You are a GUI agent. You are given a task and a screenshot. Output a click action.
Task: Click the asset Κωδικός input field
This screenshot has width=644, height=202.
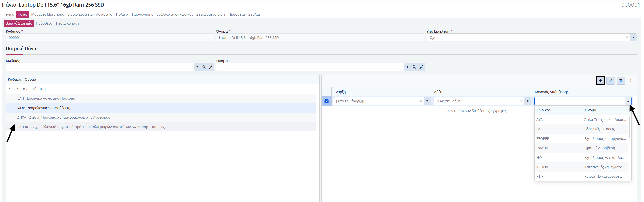tap(110, 38)
